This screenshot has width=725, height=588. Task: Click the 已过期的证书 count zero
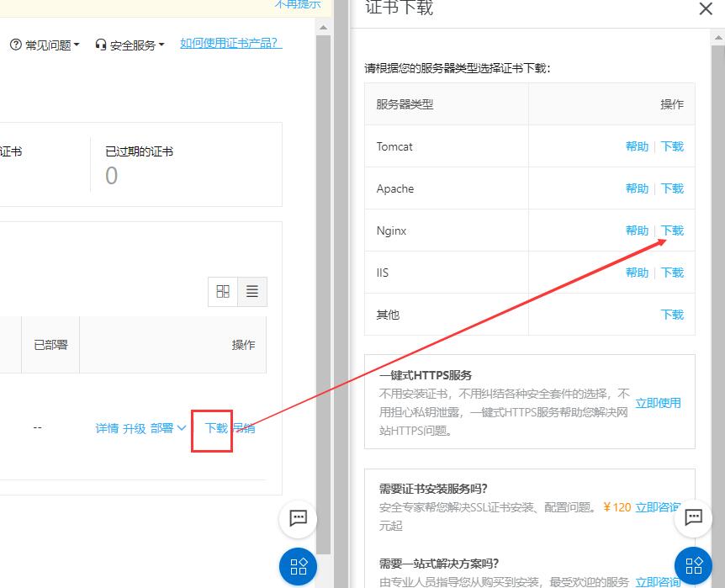pos(111,176)
